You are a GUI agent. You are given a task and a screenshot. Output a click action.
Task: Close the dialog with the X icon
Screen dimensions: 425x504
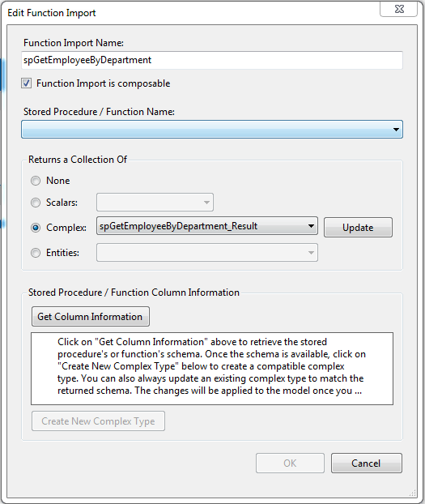[399, 9]
